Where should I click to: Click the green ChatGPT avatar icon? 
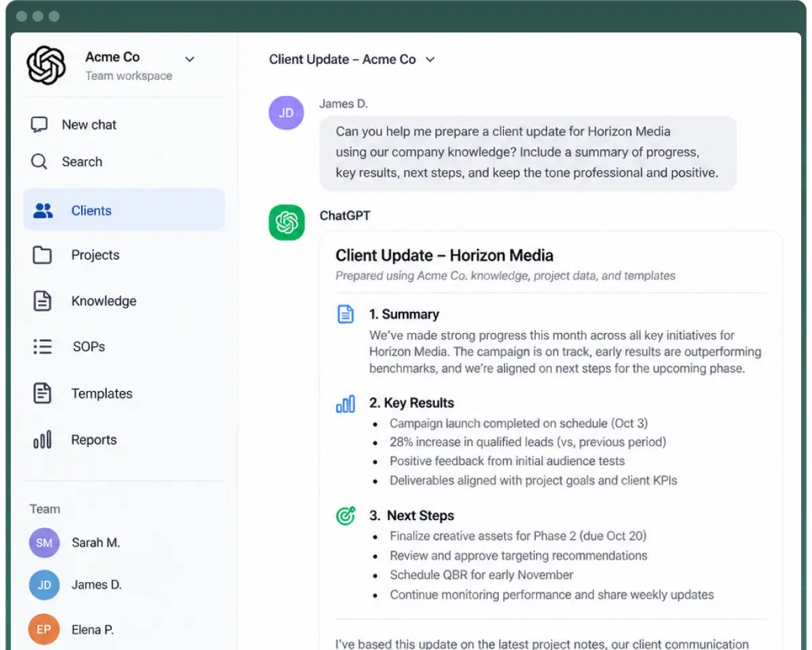point(287,222)
